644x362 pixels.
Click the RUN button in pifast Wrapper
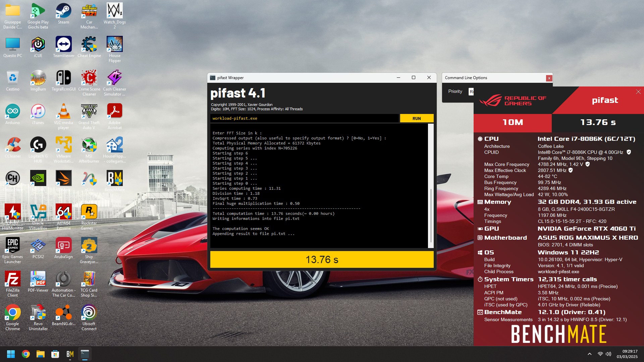pyautogui.click(x=417, y=118)
